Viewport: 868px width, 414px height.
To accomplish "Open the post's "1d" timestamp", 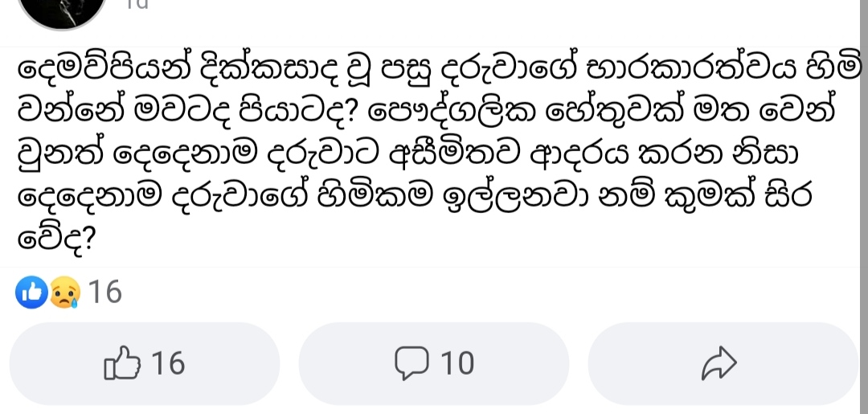I will point(136,5).
